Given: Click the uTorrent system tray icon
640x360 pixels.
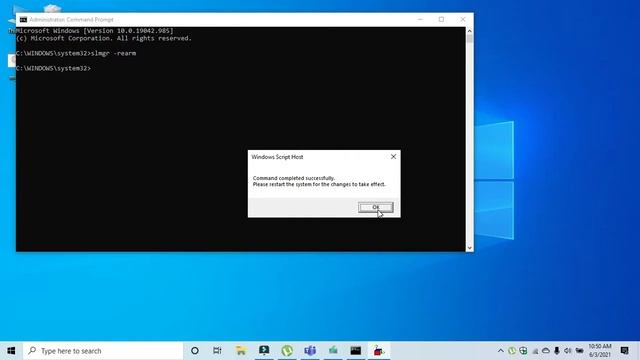Looking at the screenshot, I should [x=512, y=351].
